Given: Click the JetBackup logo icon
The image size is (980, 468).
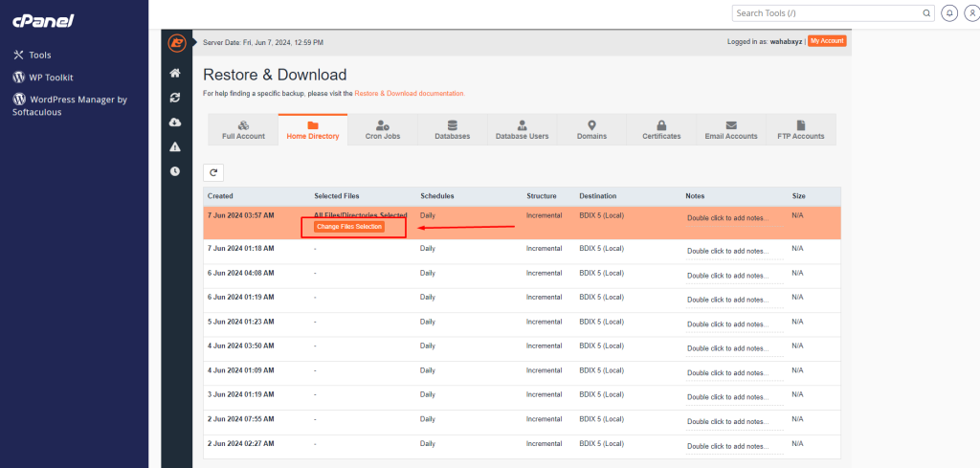Looking at the screenshot, I should [x=176, y=43].
